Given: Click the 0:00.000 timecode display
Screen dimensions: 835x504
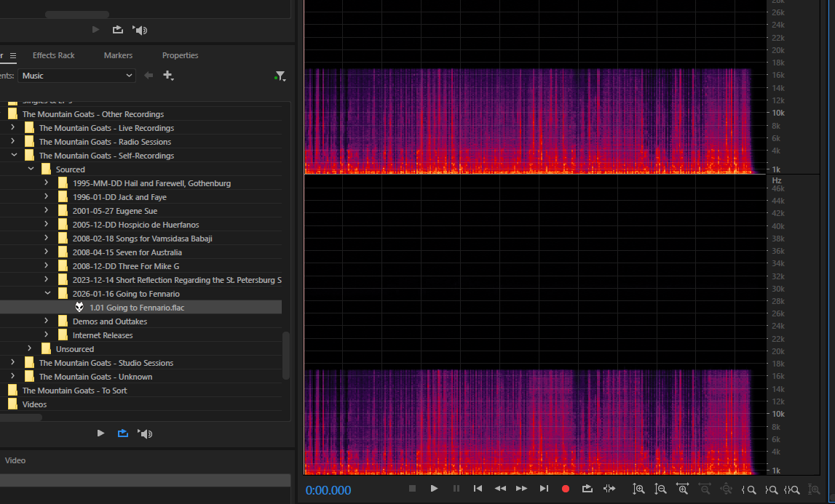Looking at the screenshot, I should pyautogui.click(x=328, y=490).
